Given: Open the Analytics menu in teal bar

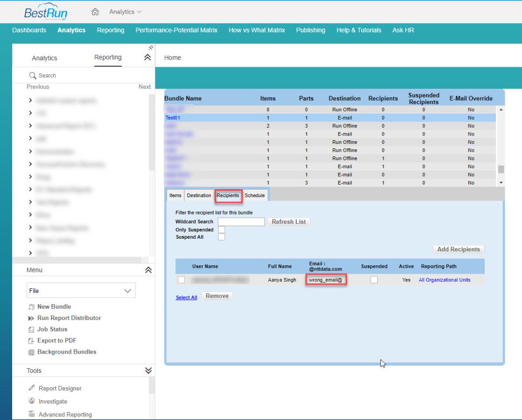Looking at the screenshot, I should tap(71, 30).
